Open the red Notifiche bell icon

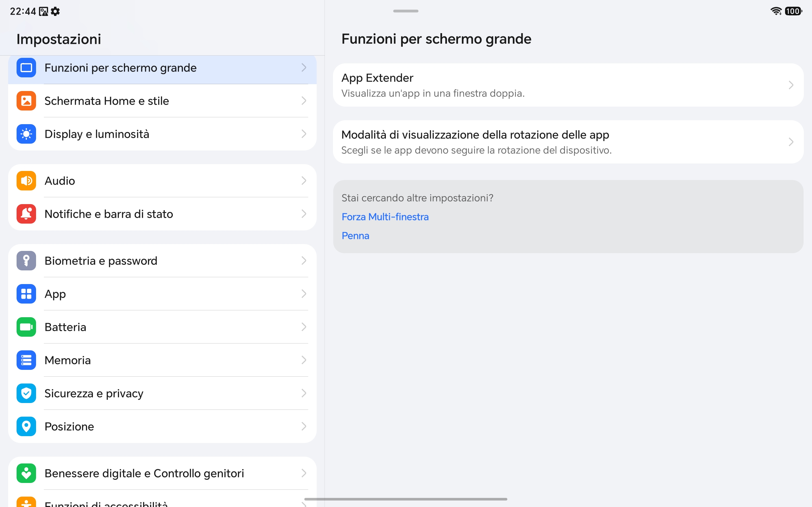point(26,214)
